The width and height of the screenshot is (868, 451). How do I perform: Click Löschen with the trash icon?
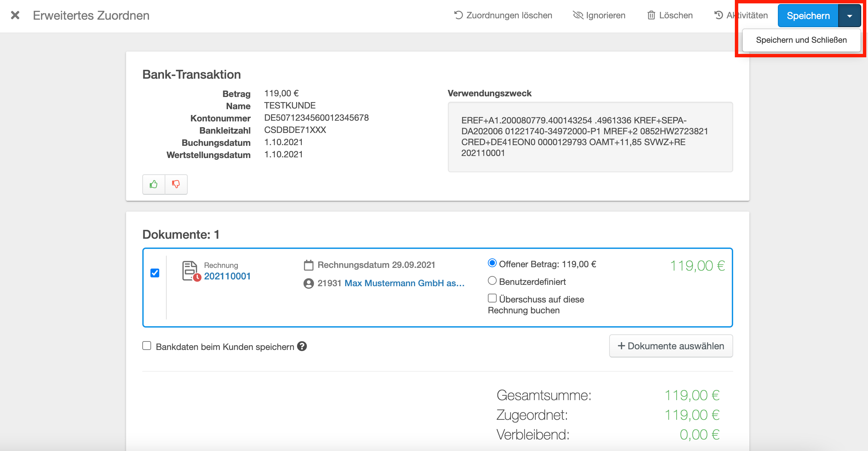(670, 15)
